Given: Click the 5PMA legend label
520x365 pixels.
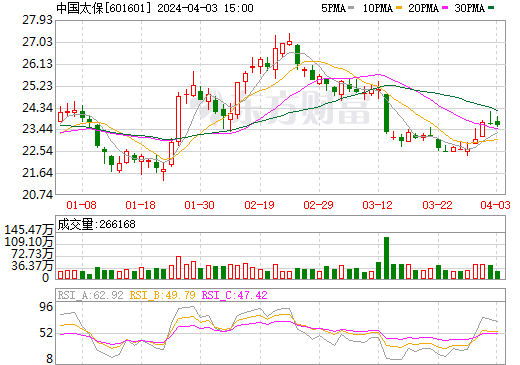Looking at the screenshot, I should pos(333,8).
